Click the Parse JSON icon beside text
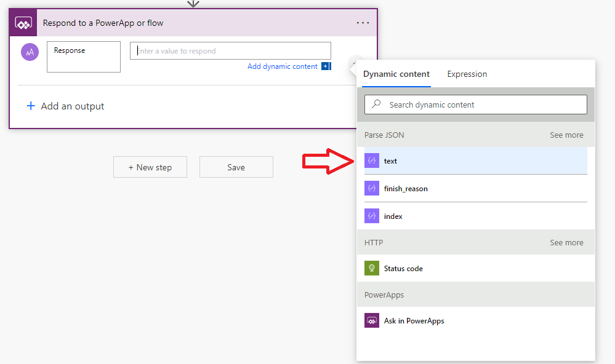Image resolution: width=615 pixels, height=364 pixels. tap(372, 160)
